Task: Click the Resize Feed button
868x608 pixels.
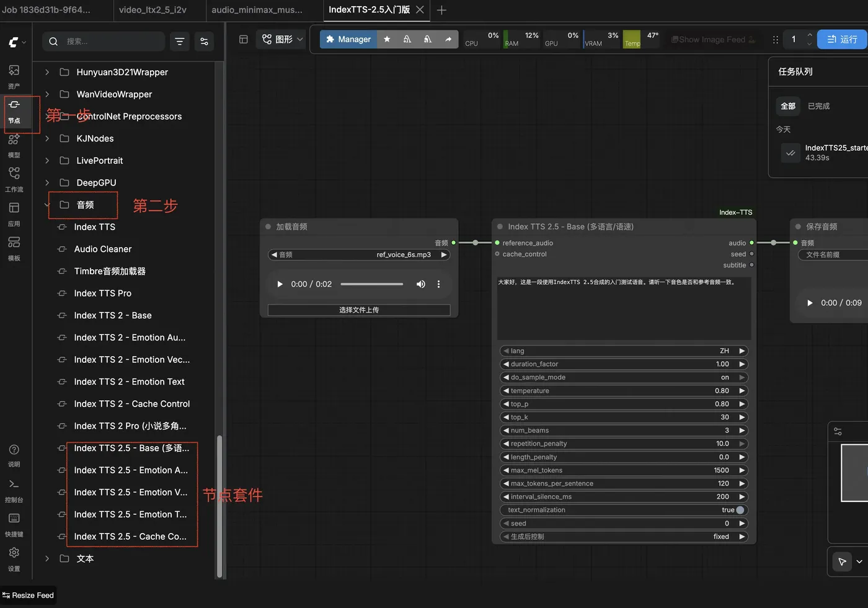Action: pos(28,596)
